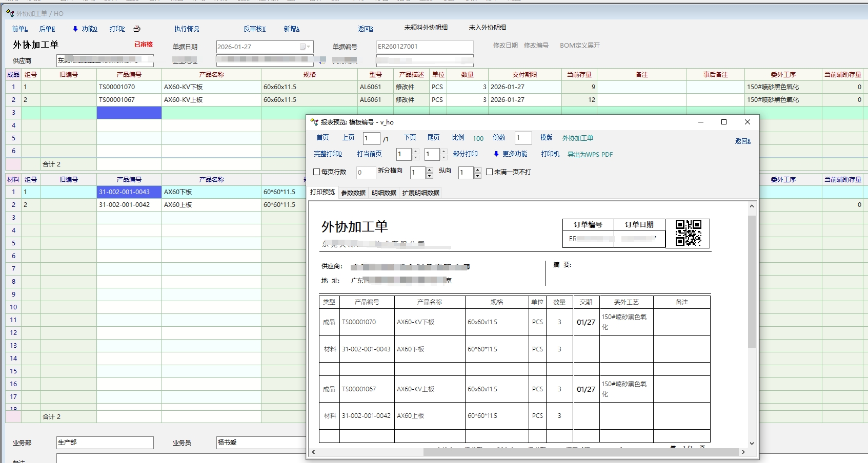This screenshot has height=463, width=868.
Task: Click the printer icon in main toolbar
Action: tap(136, 29)
